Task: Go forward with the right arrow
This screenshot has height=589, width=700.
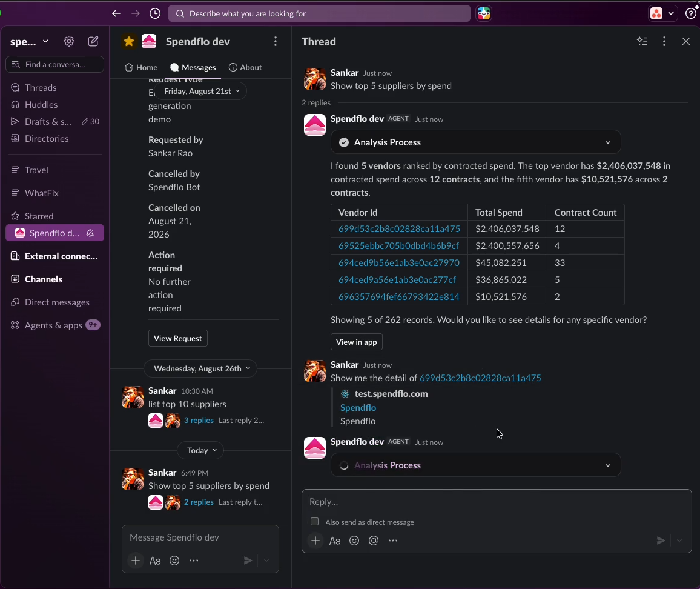Action: pyautogui.click(x=136, y=13)
